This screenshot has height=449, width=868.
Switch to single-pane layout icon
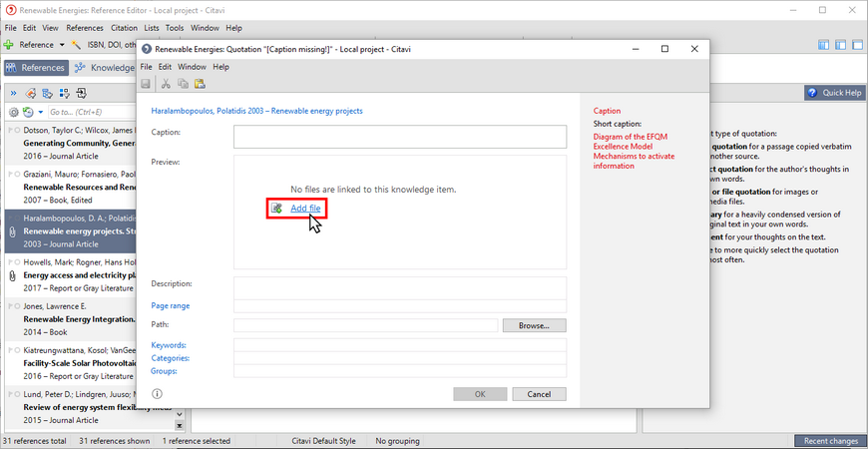tap(857, 45)
